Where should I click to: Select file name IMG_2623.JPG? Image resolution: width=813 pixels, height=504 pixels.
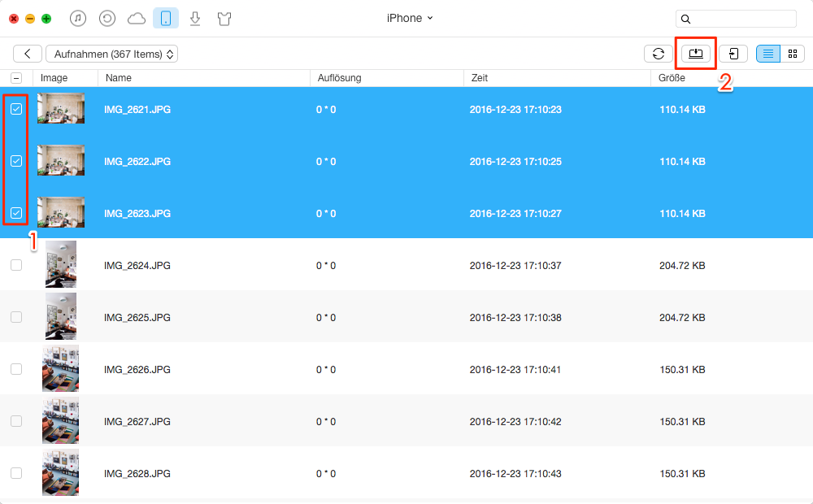point(137,213)
